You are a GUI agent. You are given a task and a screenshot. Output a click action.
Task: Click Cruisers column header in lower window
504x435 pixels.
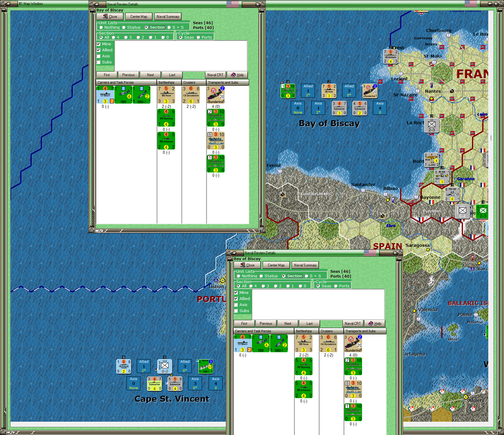tap(331, 331)
